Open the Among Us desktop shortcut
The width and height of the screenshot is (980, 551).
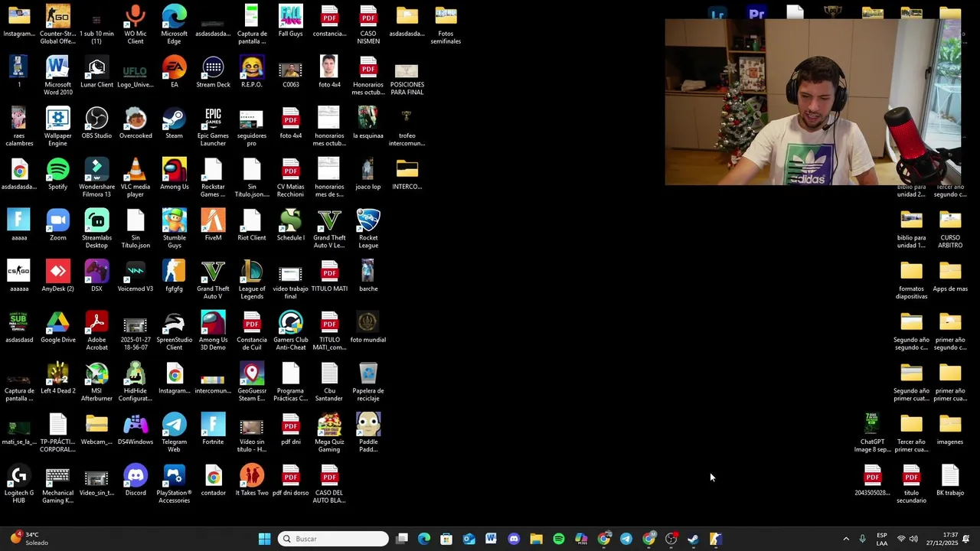coord(174,174)
